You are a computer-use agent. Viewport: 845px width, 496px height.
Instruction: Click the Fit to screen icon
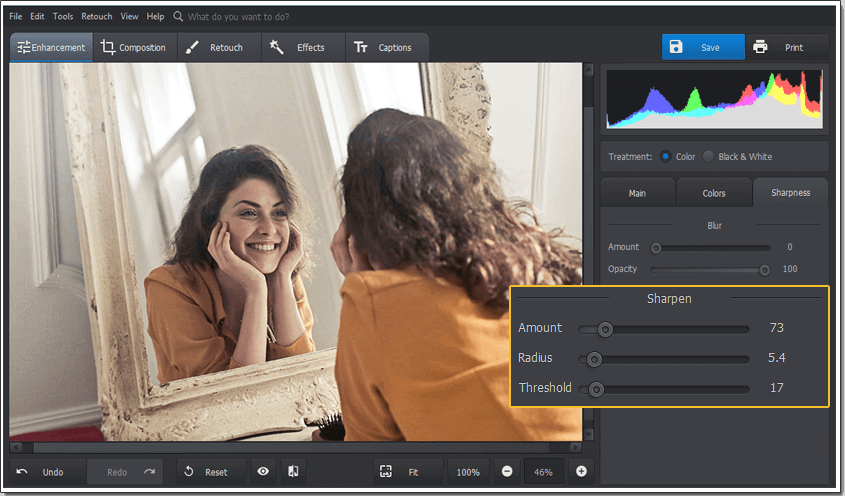point(385,472)
